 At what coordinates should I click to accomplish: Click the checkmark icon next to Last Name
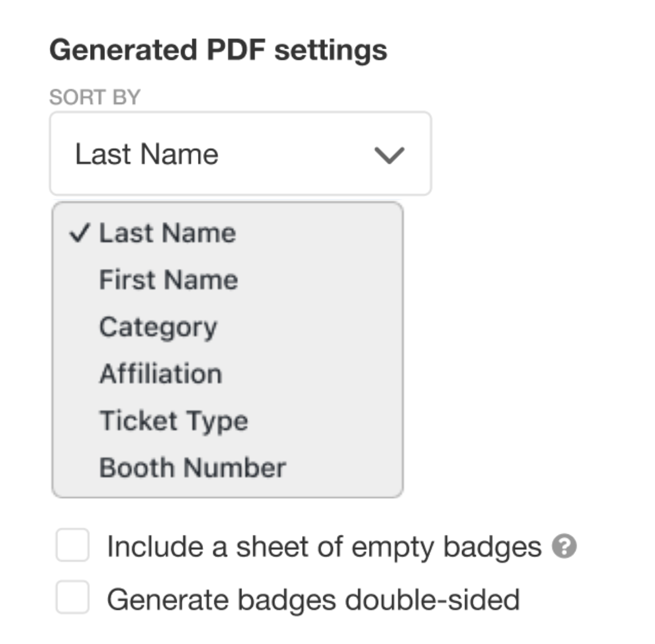[79, 233]
